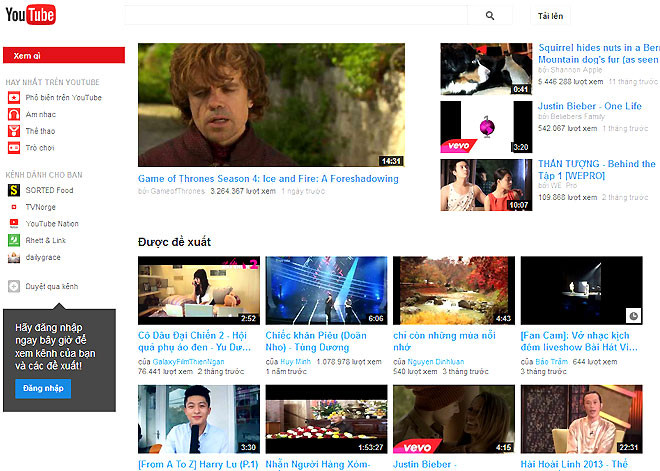Open Phổ biến trên YouTube menu entry
Viewport: 660px width, 471px height.
tap(64, 98)
